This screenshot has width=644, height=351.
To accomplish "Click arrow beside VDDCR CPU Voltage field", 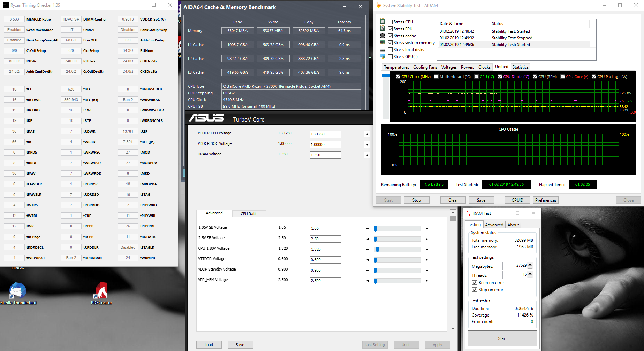I will point(367,134).
